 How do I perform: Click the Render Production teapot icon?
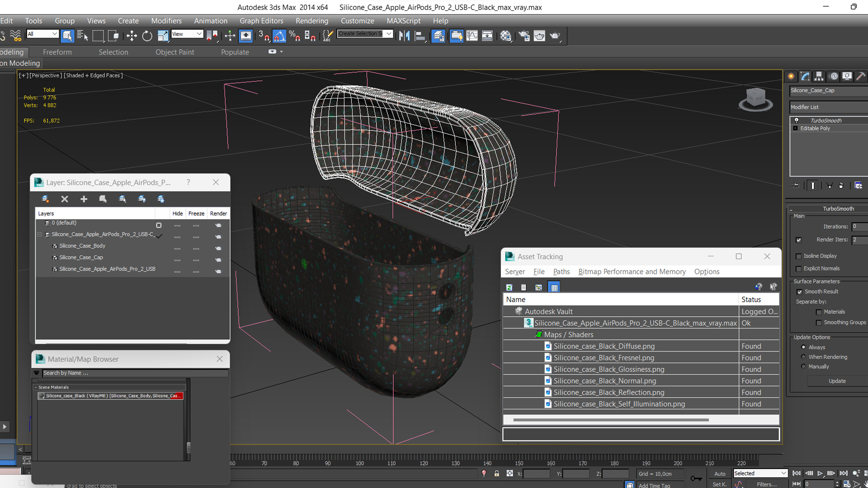[x=555, y=36]
